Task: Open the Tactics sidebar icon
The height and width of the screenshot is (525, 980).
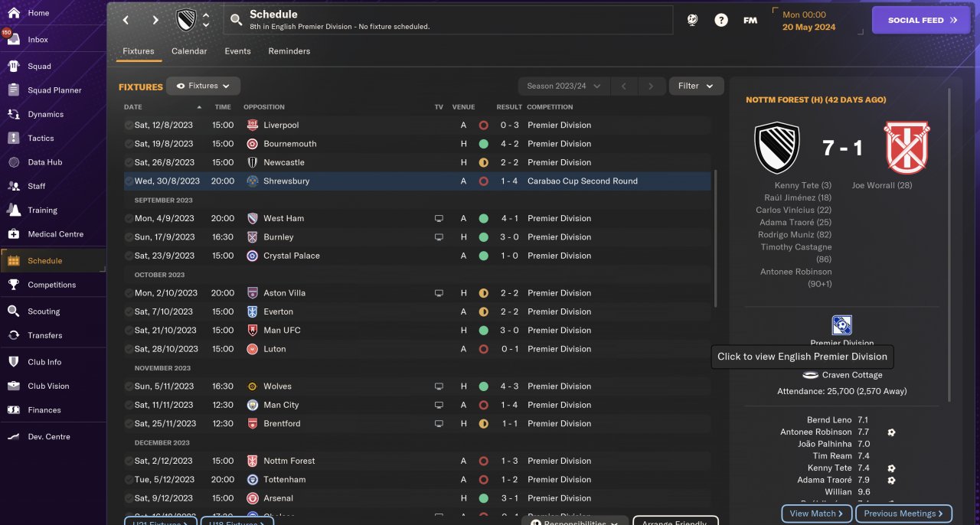Action: coord(13,138)
